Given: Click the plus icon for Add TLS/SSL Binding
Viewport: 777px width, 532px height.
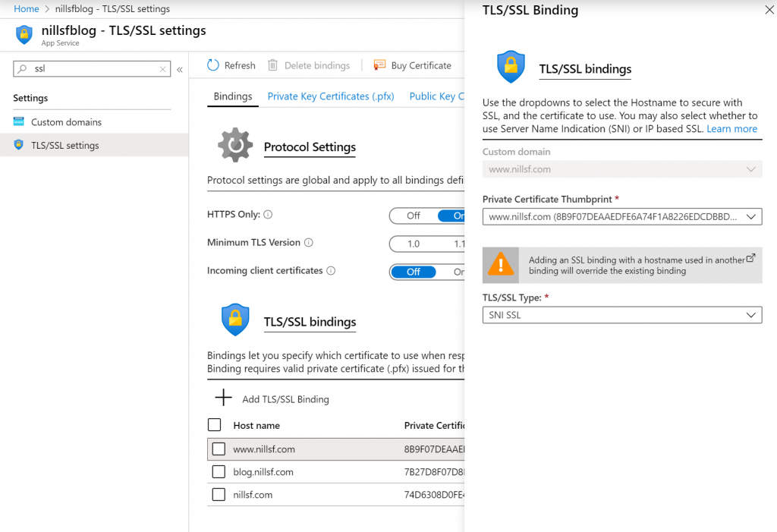Looking at the screenshot, I should coord(224,397).
